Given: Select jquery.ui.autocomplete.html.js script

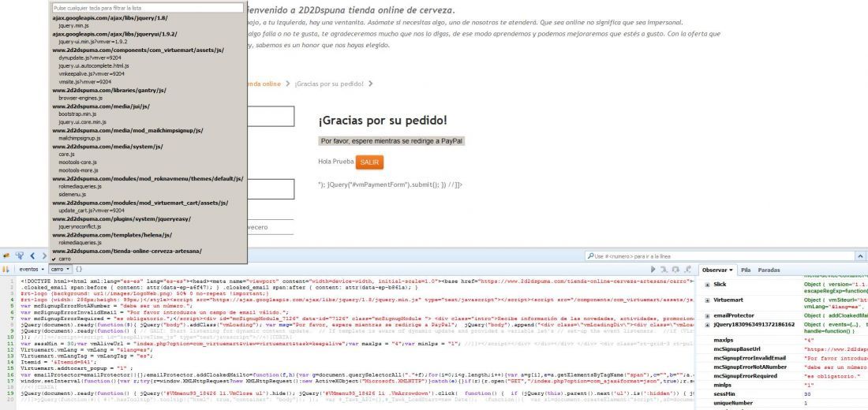Looking at the screenshot, I should (94, 65).
